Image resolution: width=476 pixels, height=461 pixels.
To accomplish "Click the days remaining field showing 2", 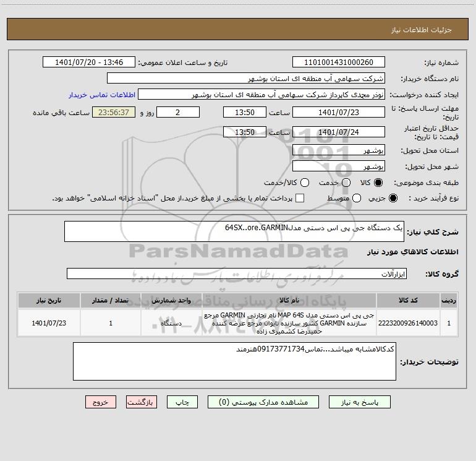I will point(178,112).
